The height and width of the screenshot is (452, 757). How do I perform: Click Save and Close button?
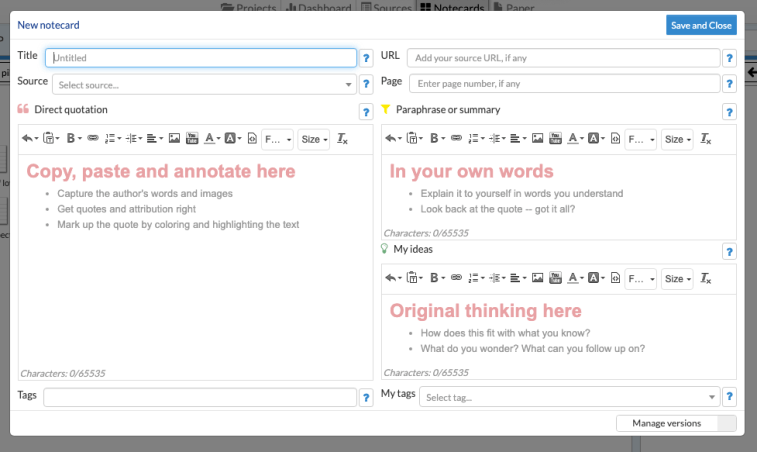coord(701,25)
